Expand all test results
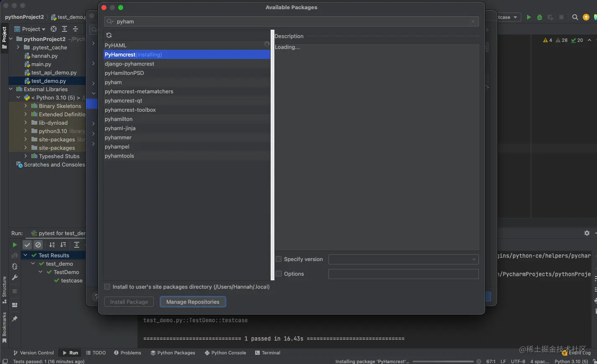The width and height of the screenshot is (597, 364). pyautogui.click(x=77, y=245)
